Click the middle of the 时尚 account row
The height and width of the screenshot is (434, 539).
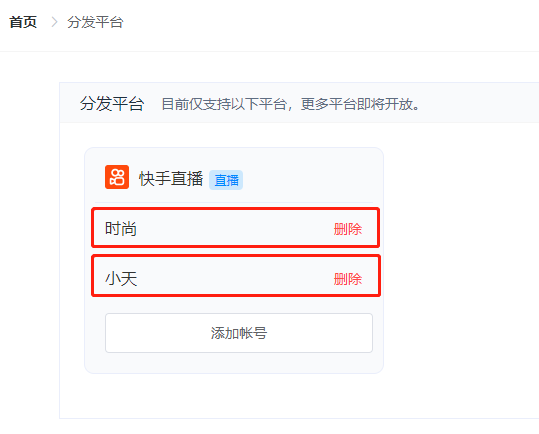[235, 227]
